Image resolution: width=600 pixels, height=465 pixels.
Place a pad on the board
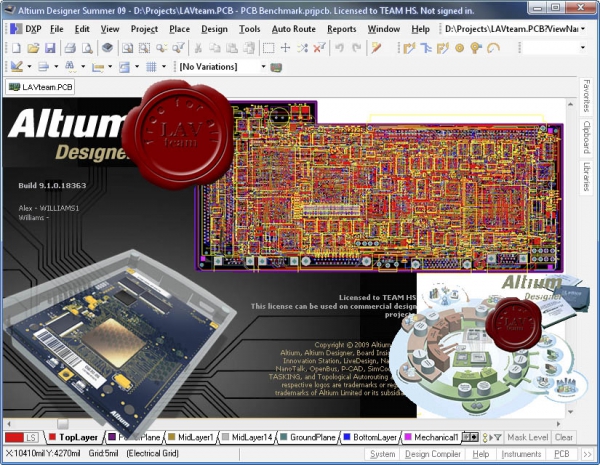tap(460, 48)
